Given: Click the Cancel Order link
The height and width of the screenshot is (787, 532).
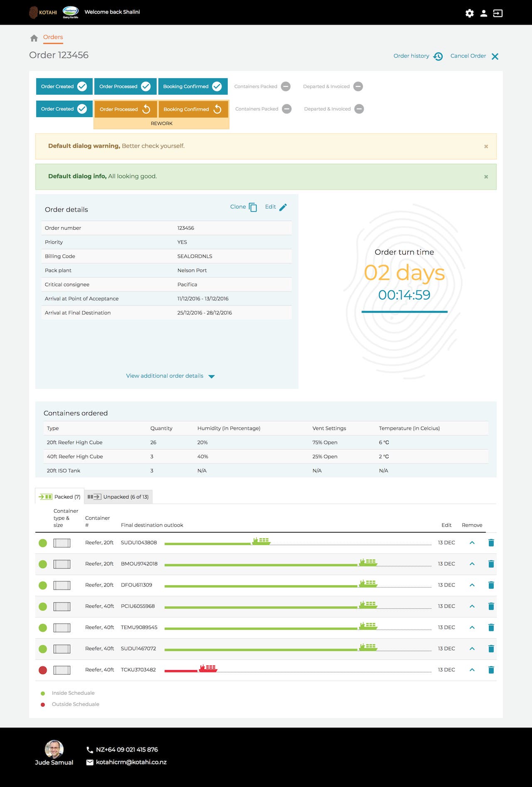Looking at the screenshot, I should (468, 56).
